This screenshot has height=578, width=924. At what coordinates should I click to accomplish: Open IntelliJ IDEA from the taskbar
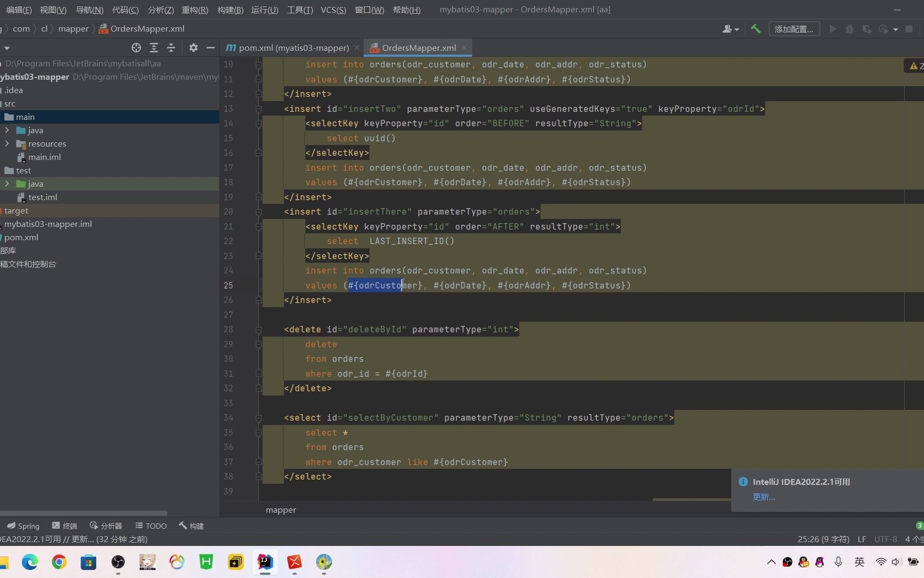click(265, 561)
